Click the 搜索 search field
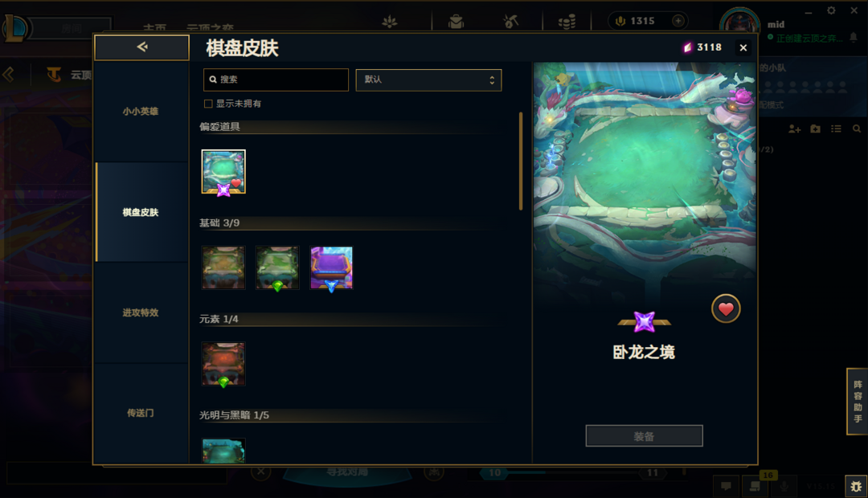This screenshot has width=868, height=498. (x=276, y=80)
